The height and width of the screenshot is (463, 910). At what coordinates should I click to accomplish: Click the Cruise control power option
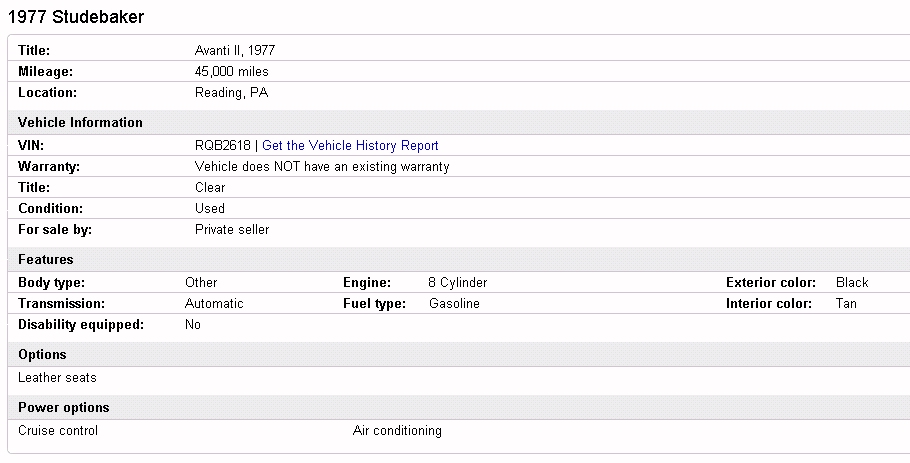click(x=58, y=431)
